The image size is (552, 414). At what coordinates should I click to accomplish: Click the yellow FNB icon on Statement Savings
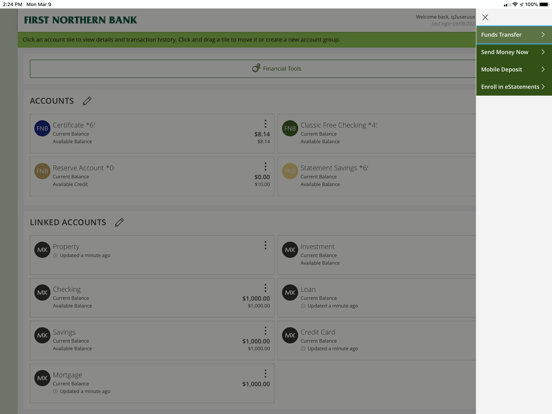(x=290, y=171)
